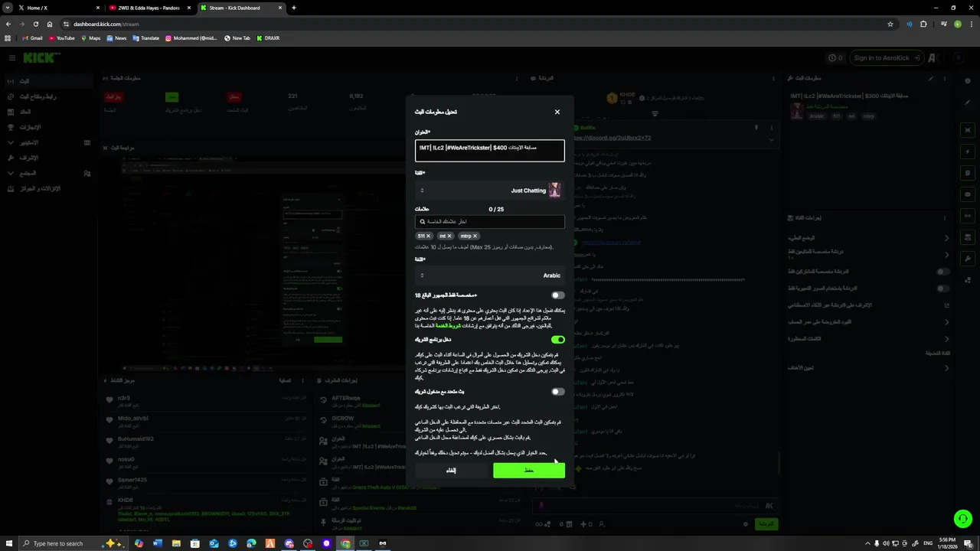Open the hamburger menu beside Kick logo
The image size is (980, 551).
point(11,58)
